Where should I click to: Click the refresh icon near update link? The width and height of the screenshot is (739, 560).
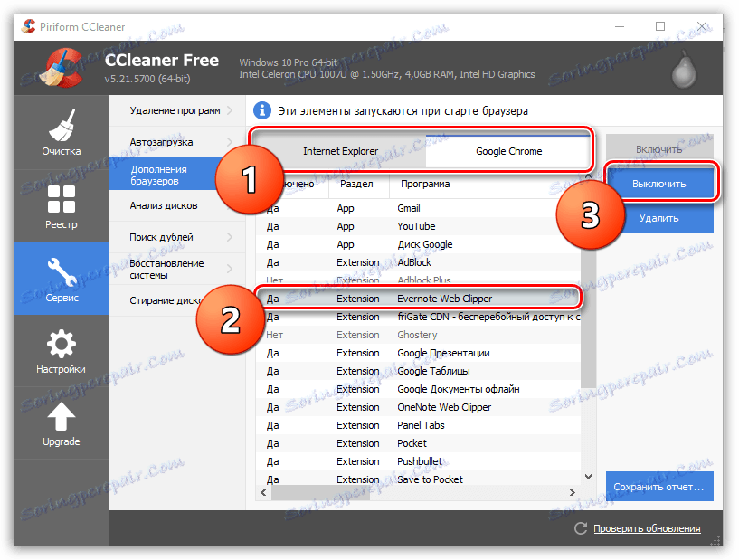tap(581, 528)
